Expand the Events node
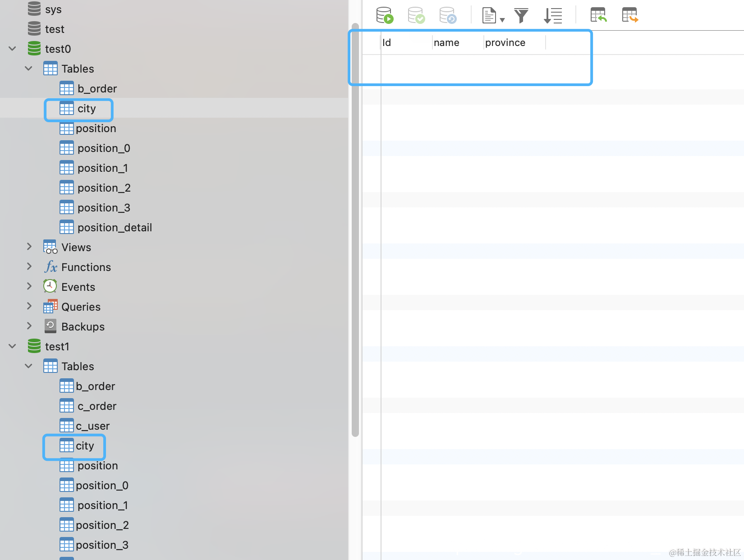Viewport: 744px width, 560px height. pyautogui.click(x=29, y=286)
